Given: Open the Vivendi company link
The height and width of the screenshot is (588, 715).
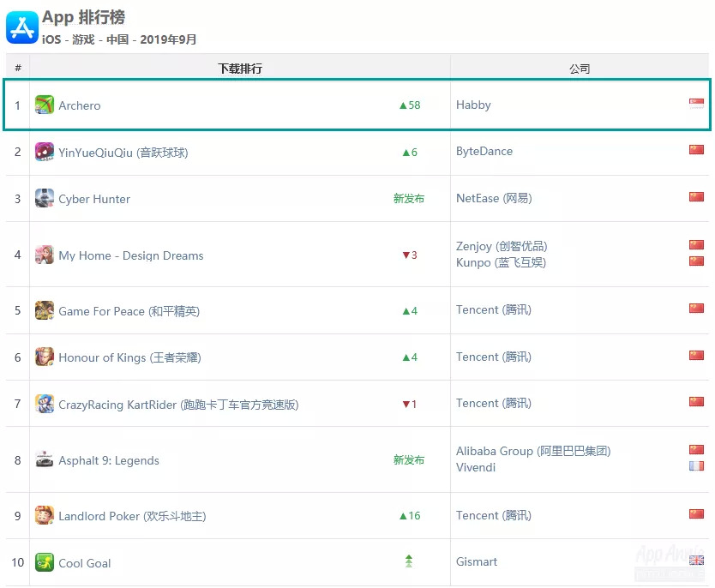Looking at the screenshot, I should point(476,468).
